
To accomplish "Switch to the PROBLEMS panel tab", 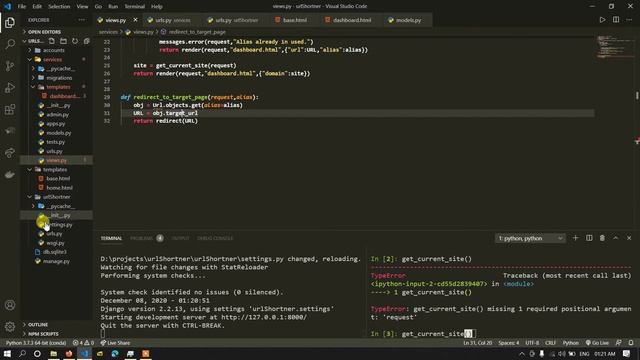I will 146,238.
